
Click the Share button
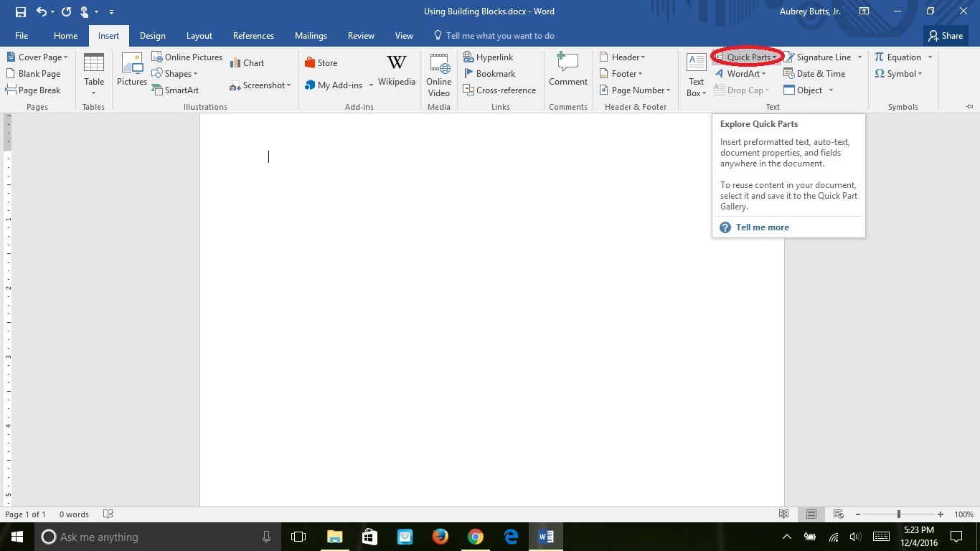(946, 36)
